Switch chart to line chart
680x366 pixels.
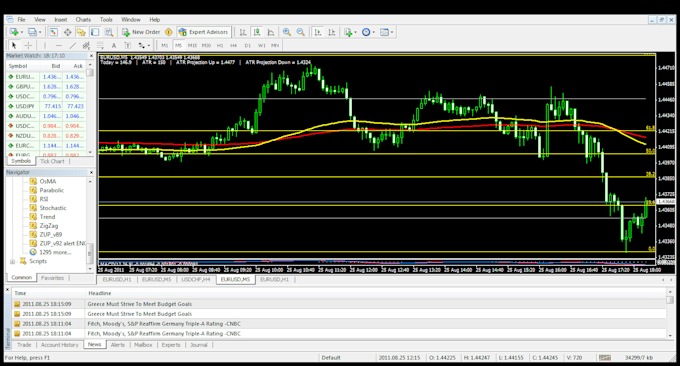[271, 32]
